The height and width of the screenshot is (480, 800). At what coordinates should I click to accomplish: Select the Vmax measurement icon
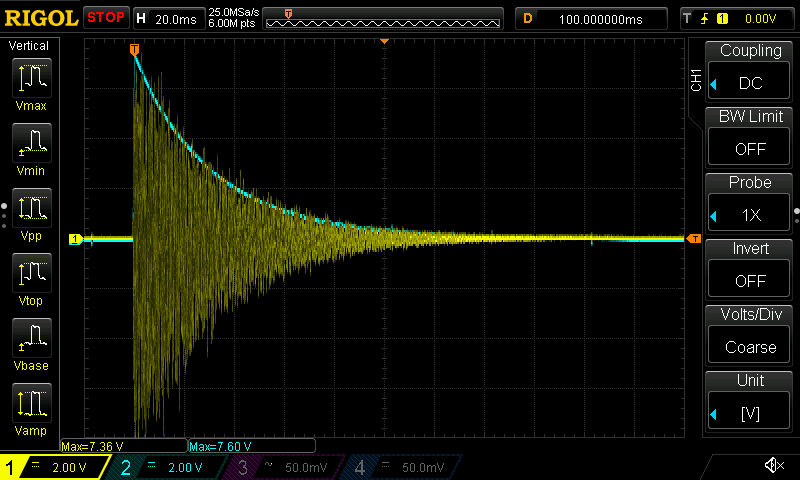(x=31, y=83)
